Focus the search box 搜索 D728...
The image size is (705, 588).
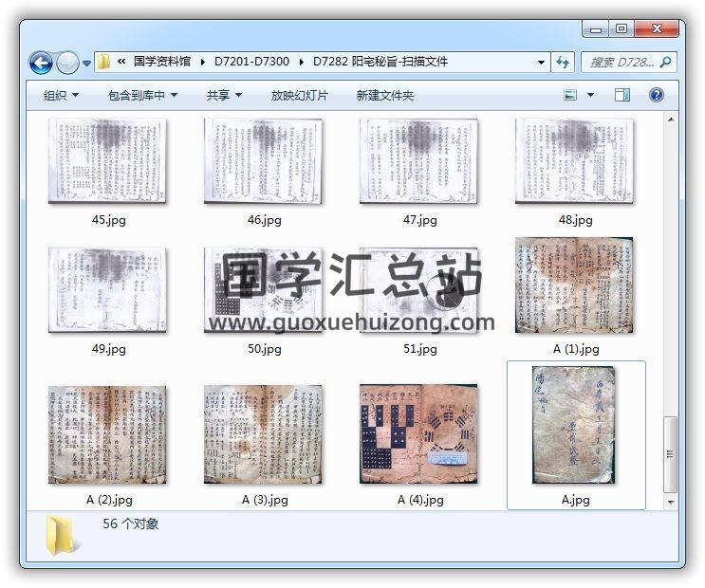pyautogui.click(x=622, y=62)
